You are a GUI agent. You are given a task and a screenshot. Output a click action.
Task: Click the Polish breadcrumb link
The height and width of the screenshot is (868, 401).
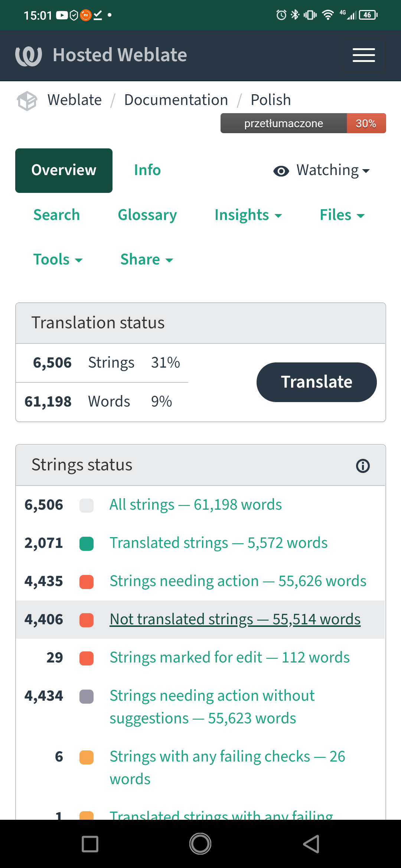[x=271, y=100]
